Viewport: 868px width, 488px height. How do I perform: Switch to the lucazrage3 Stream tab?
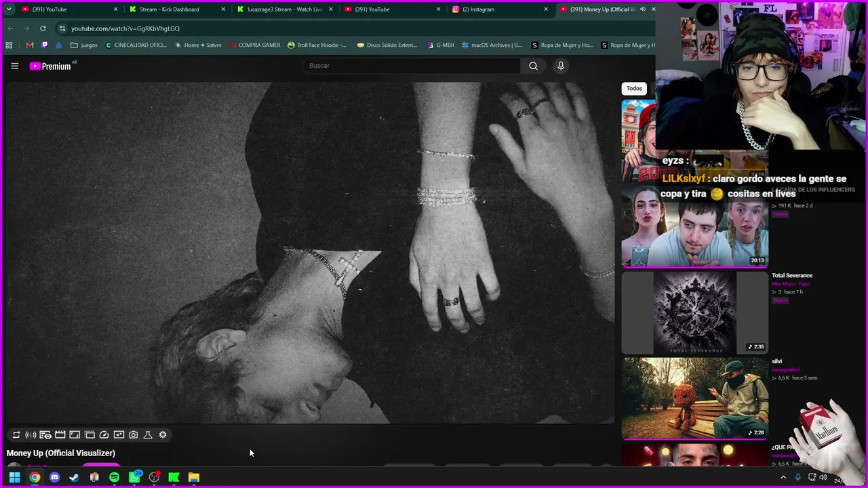283,9
